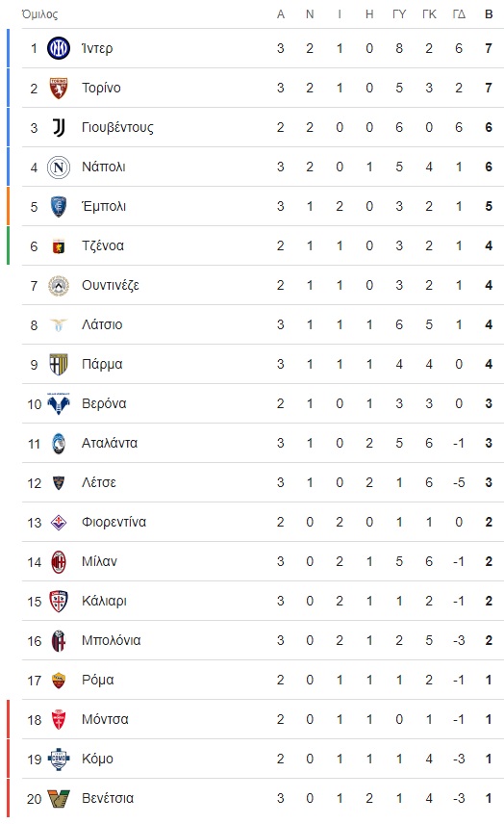Open the Έμπολι team link
The image size is (504, 824).
[x=104, y=207]
